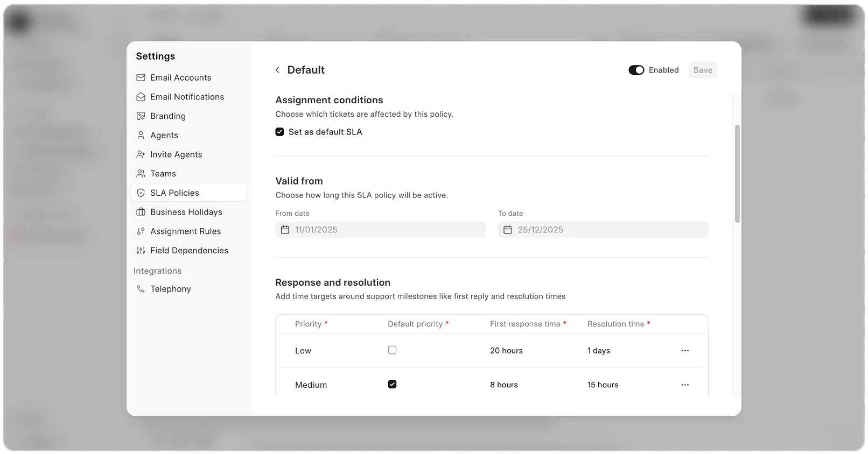This screenshot has height=454, width=868.
Task: Click the Email Accounts envelope icon
Action: tap(141, 77)
